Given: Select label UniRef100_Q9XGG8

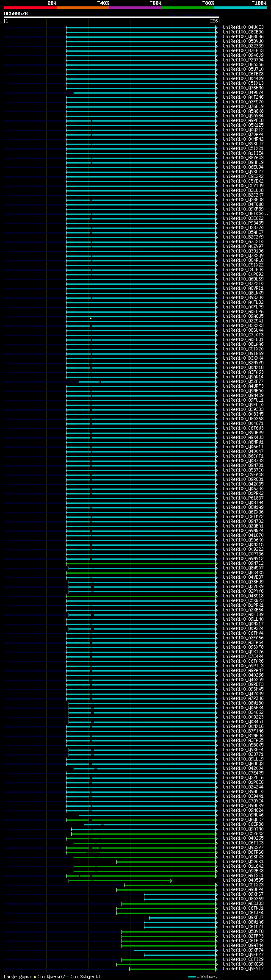Looking at the screenshot, I should click(x=243, y=964).
